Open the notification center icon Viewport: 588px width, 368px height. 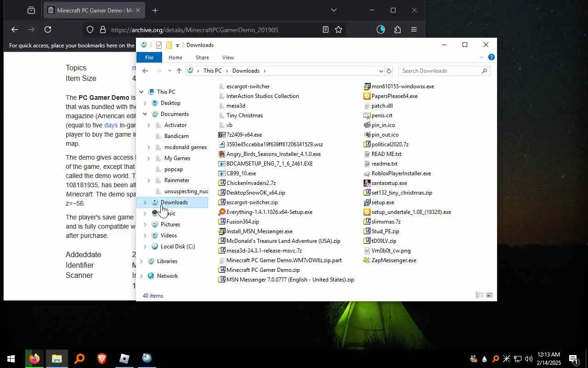573,359
